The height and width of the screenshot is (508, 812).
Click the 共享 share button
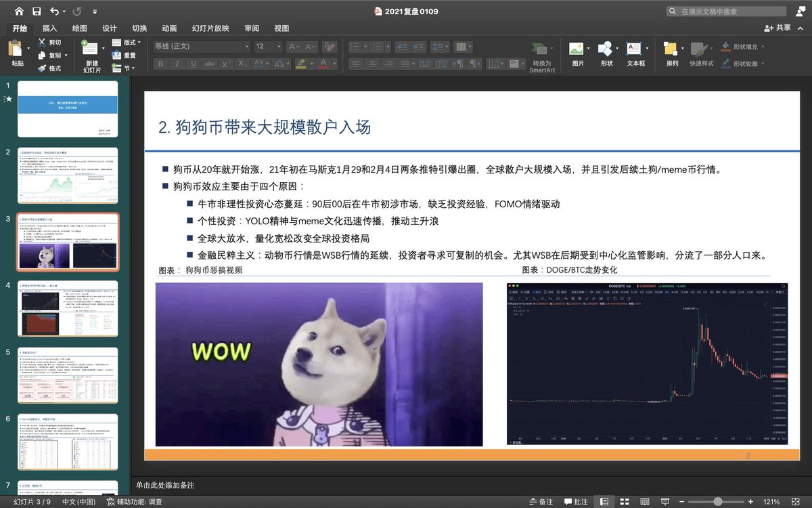(777, 28)
